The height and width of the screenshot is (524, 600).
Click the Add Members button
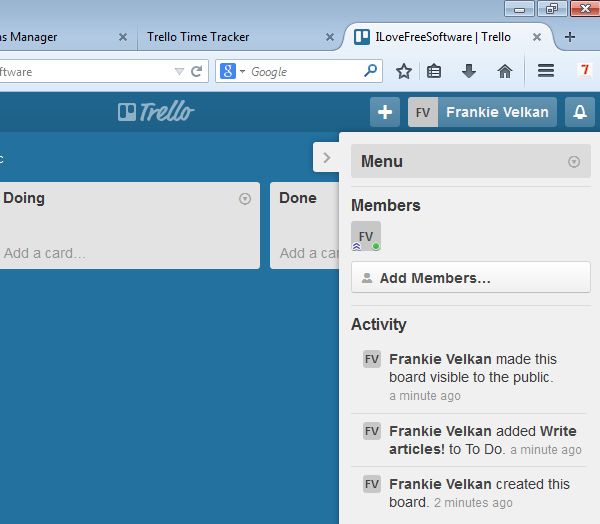pyautogui.click(x=471, y=278)
